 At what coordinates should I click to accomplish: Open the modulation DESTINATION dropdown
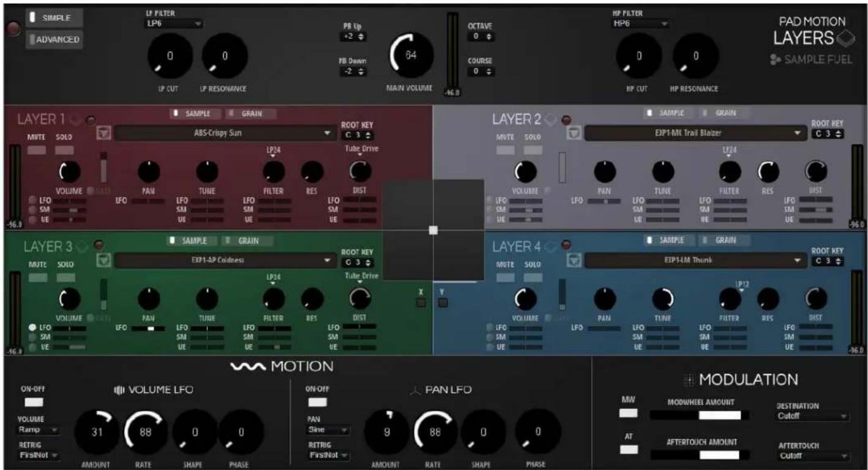(x=812, y=416)
